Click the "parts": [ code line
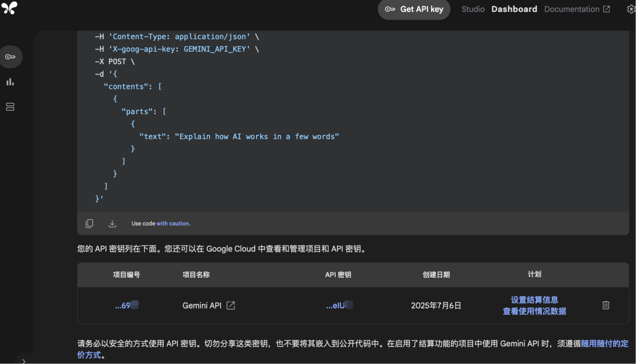Viewport: 636px width, 364px height. point(144,111)
